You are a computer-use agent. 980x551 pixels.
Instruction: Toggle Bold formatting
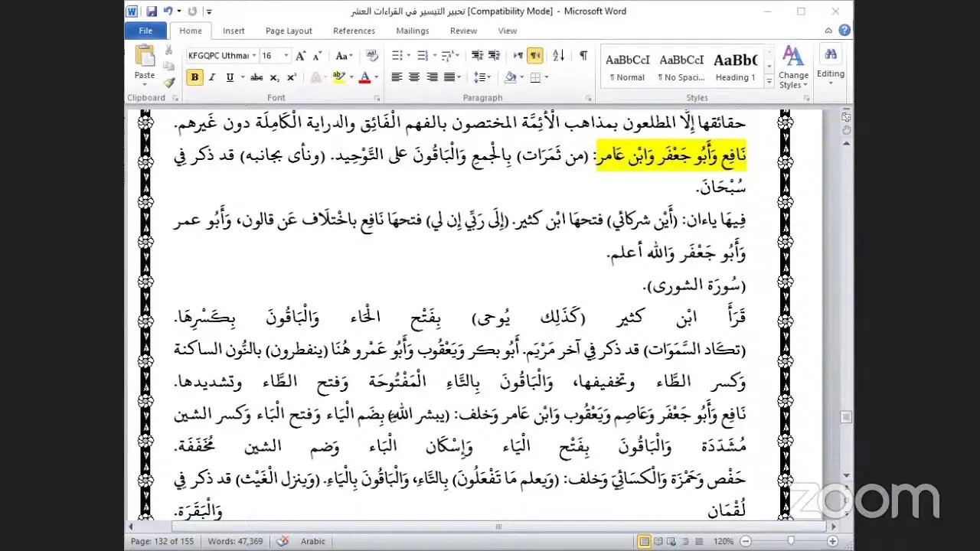194,77
